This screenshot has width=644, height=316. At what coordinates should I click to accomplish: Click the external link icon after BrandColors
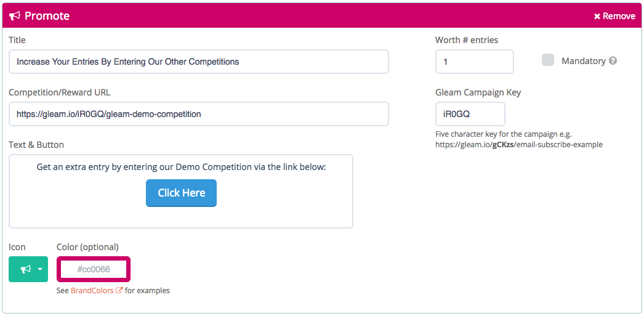coord(119,290)
